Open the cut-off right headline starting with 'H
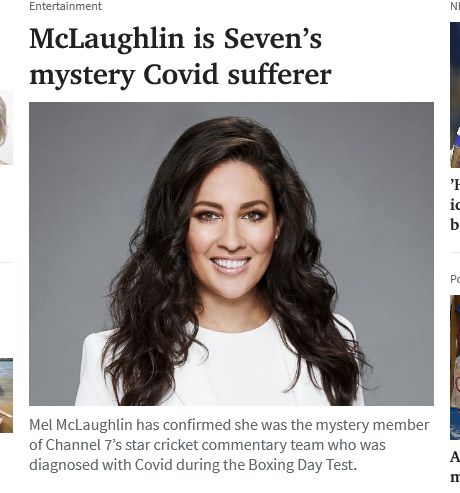This screenshot has height=493, width=460. (455, 204)
